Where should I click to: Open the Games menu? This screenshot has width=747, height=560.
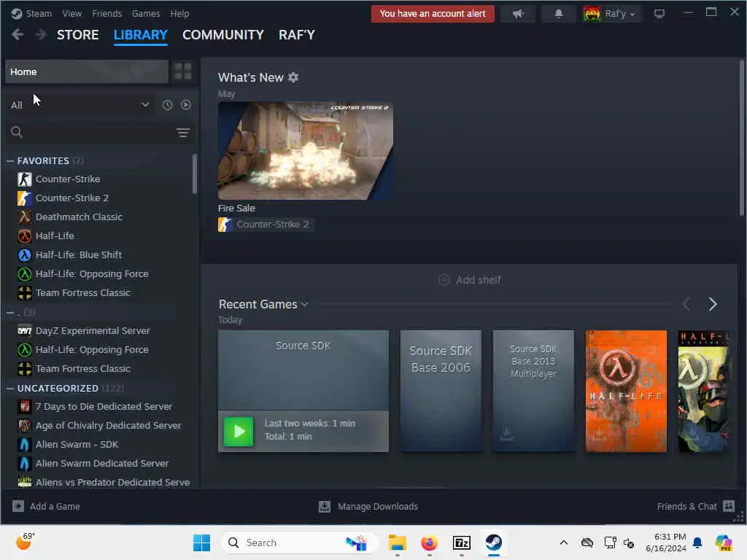[x=146, y=13]
